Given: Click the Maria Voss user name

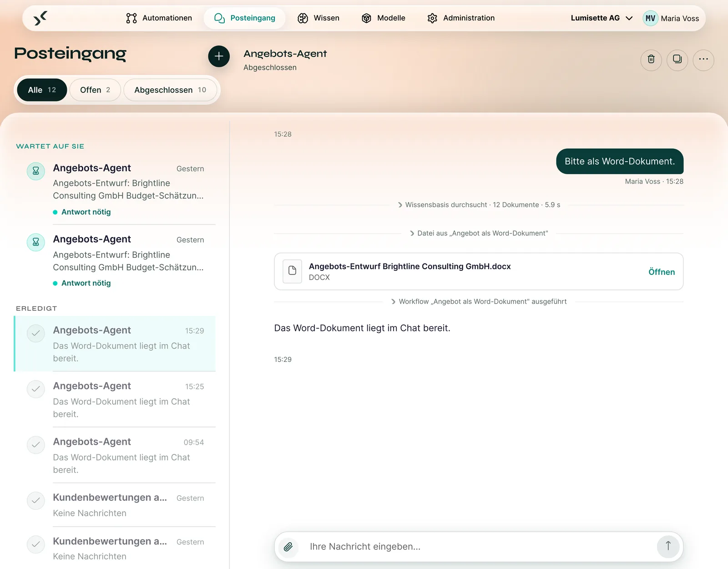Looking at the screenshot, I should [x=680, y=18].
